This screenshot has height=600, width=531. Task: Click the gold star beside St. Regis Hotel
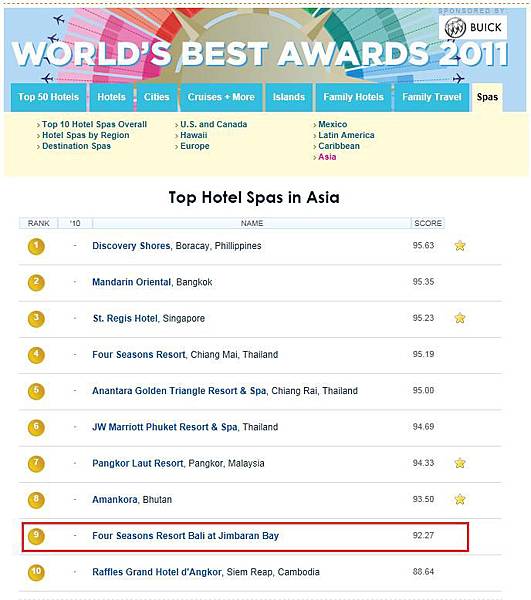(460, 318)
